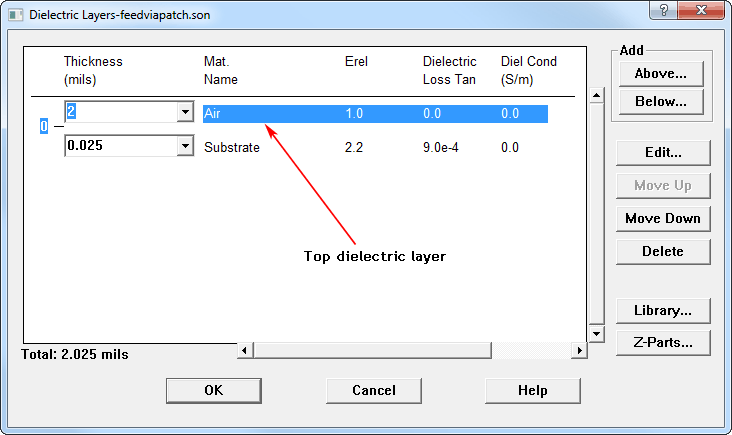The height and width of the screenshot is (435, 732).
Task: Open the Z-Parts dialog
Action: pyautogui.click(x=663, y=343)
